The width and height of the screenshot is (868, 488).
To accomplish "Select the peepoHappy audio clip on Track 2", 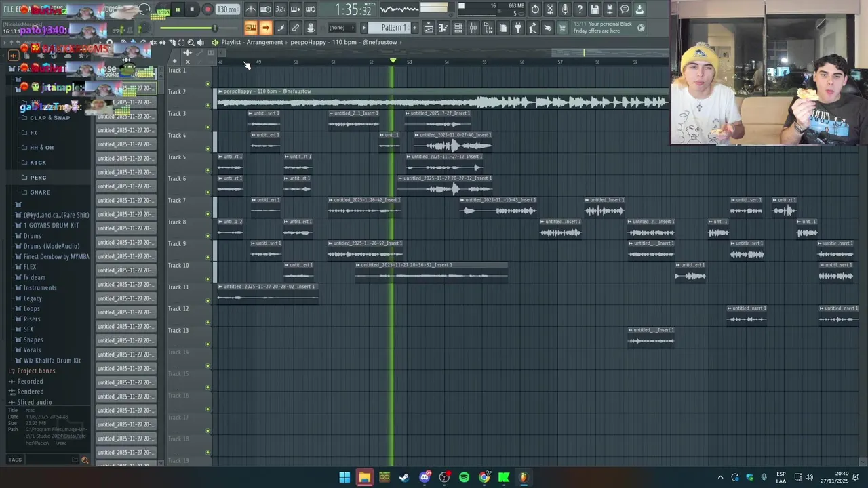I will pyautogui.click(x=442, y=99).
